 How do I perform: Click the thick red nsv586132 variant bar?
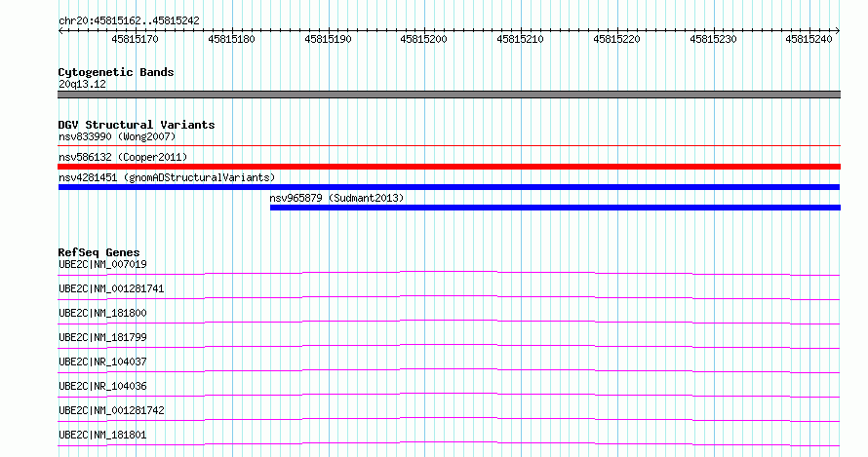tap(449, 167)
